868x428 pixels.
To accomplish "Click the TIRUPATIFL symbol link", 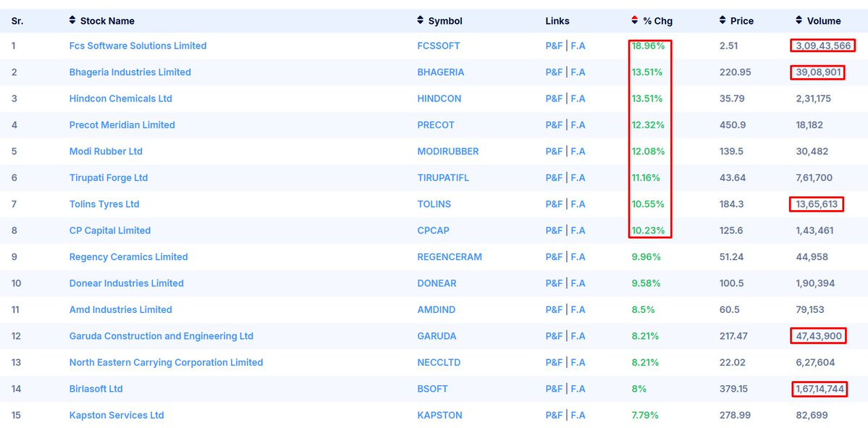I will coord(443,177).
